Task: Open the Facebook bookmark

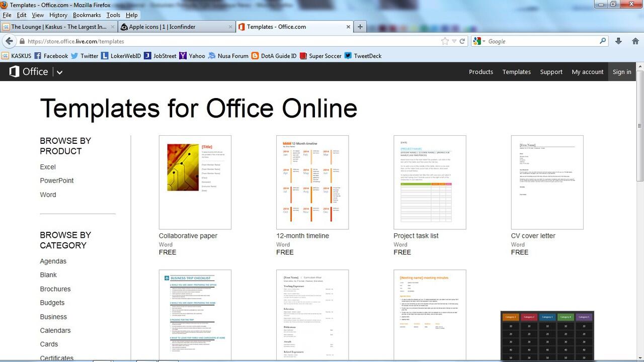Action: click(51, 56)
